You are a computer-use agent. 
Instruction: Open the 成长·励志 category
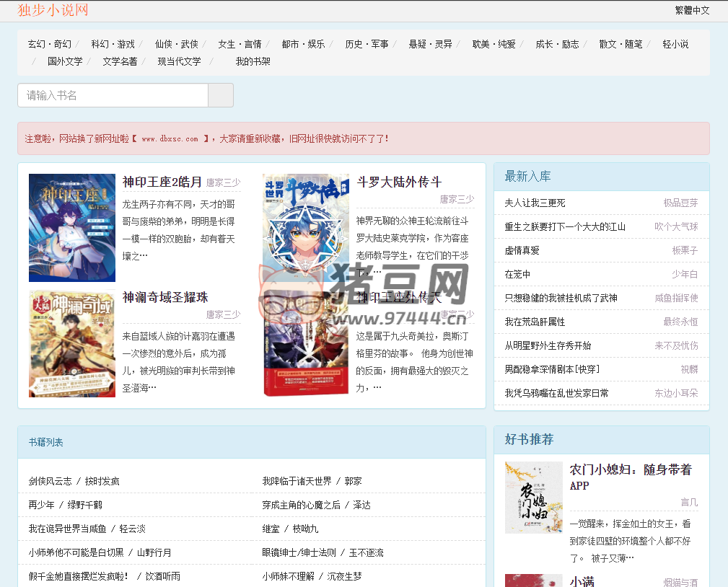click(557, 44)
